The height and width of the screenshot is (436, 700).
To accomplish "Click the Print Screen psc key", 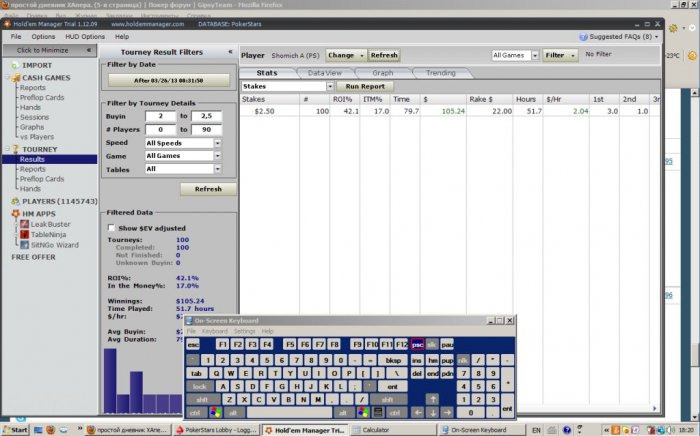I will [x=417, y=345].
